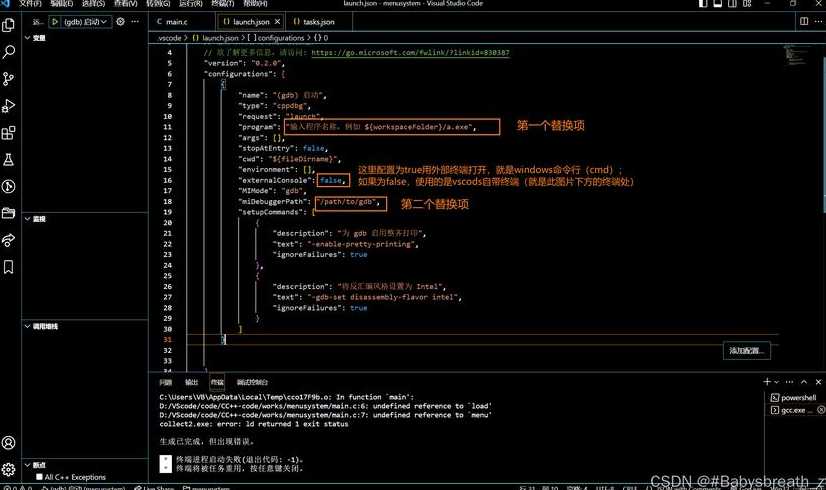
Task: Open the Go menu
Action: pos(158,3)
